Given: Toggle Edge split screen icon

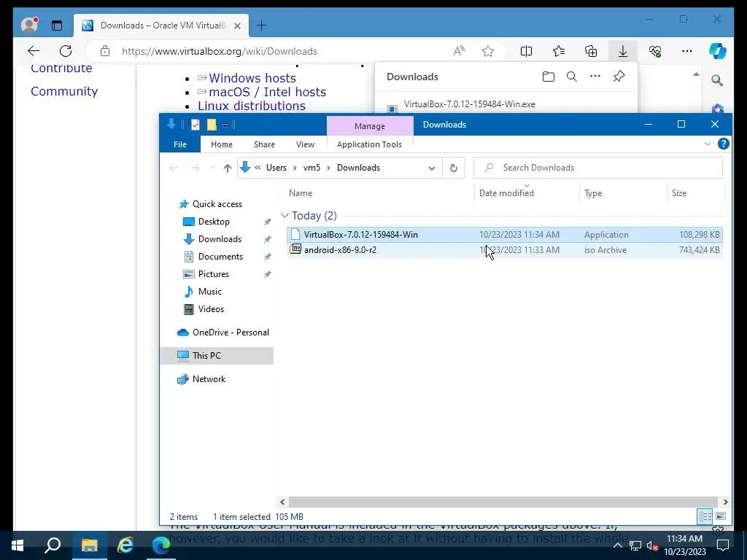Looking at the screenshot, I should click(526, 51).
